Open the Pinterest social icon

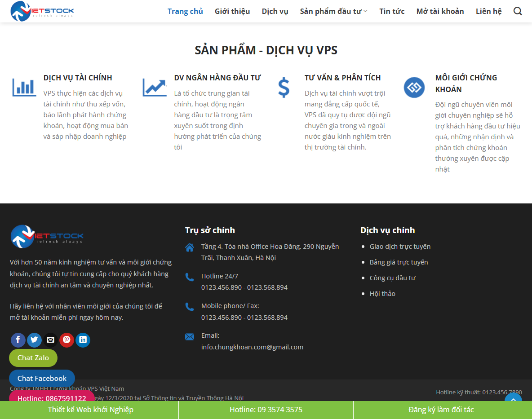click(66, 340)
